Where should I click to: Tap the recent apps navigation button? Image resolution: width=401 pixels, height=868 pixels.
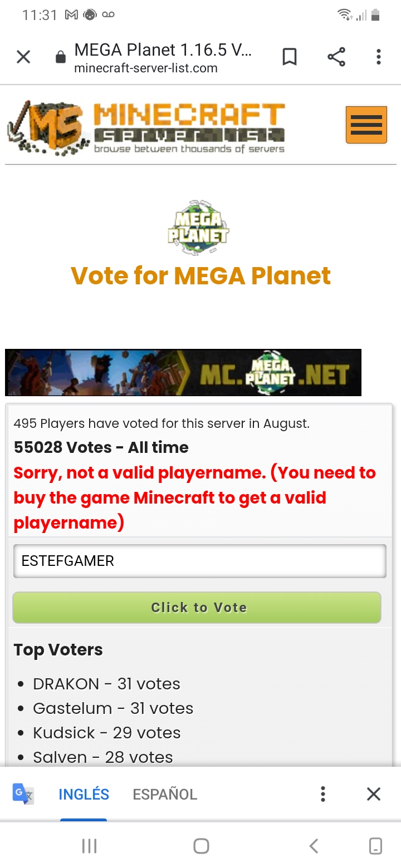(x=89, y=846)
